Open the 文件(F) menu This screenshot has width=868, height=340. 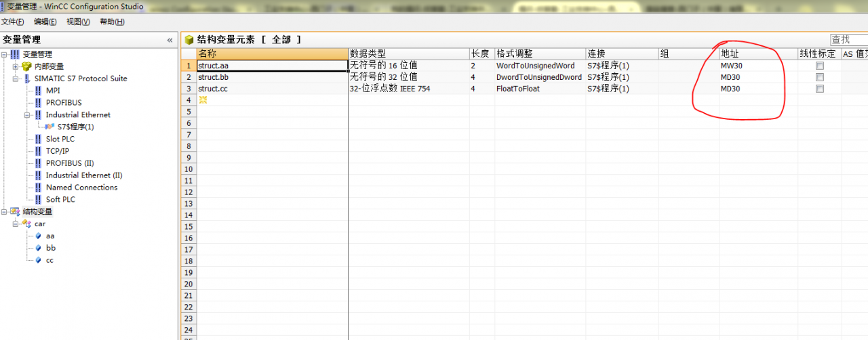click(13, 22)
